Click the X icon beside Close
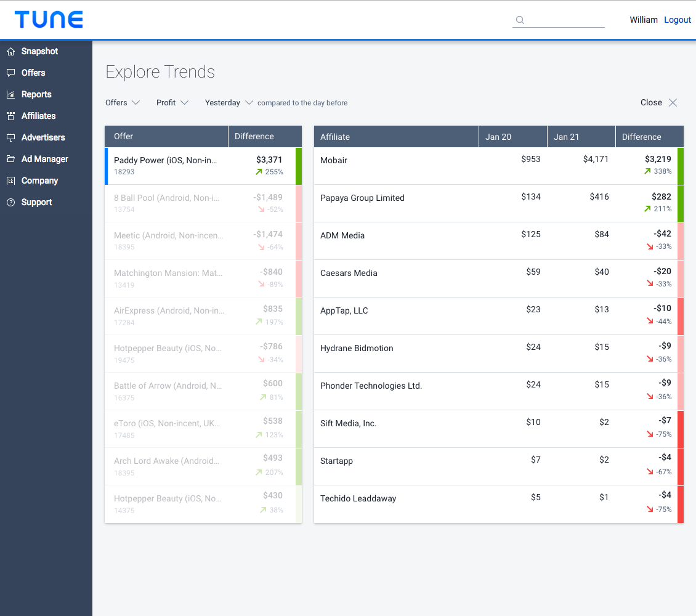This screenshot has height=616, width=696. [x=673, y=102]
